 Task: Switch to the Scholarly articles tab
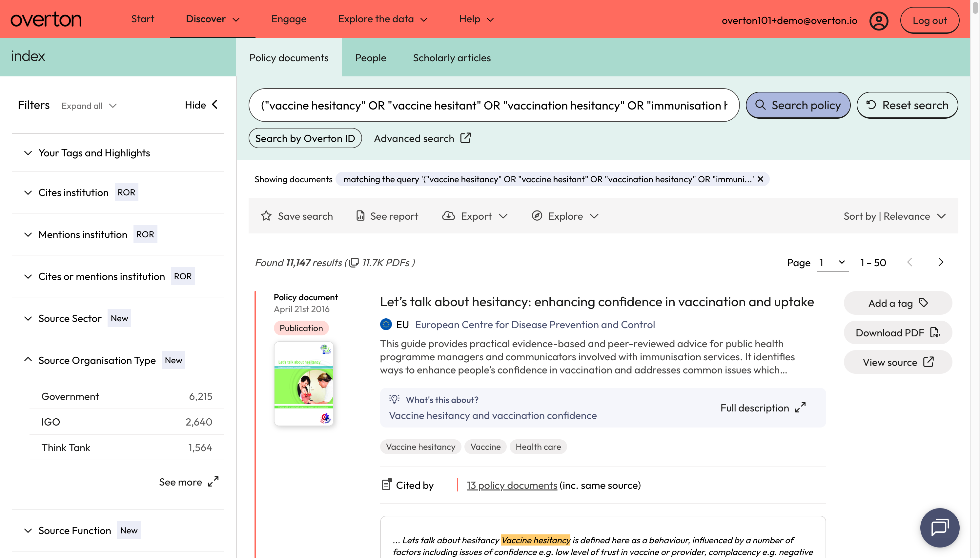pos(452,57)
